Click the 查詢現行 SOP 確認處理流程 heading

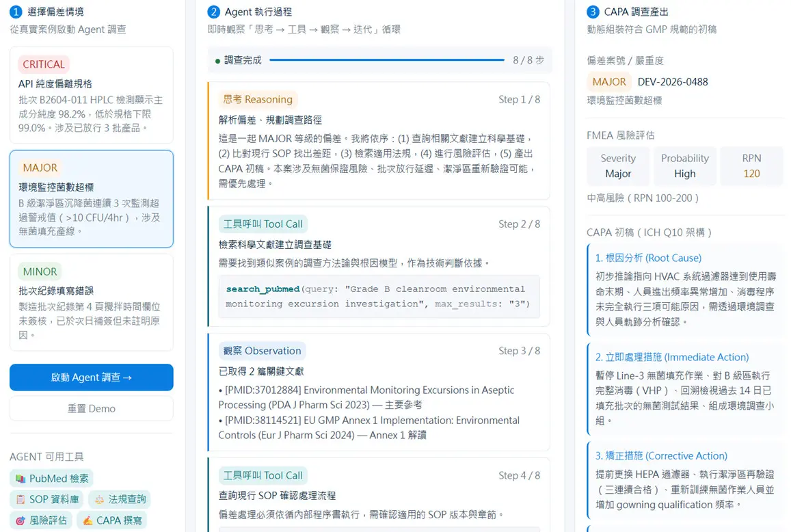[x=277, y=496]
